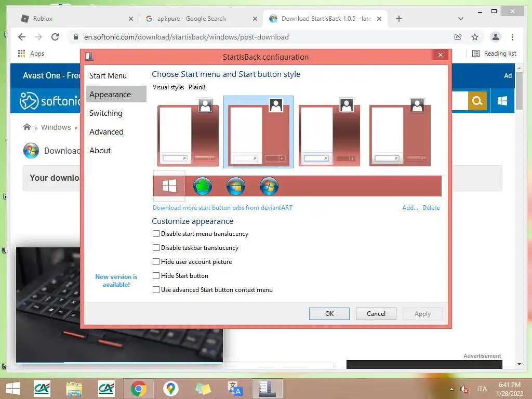Click the Delete orb link

click(431, 208)
